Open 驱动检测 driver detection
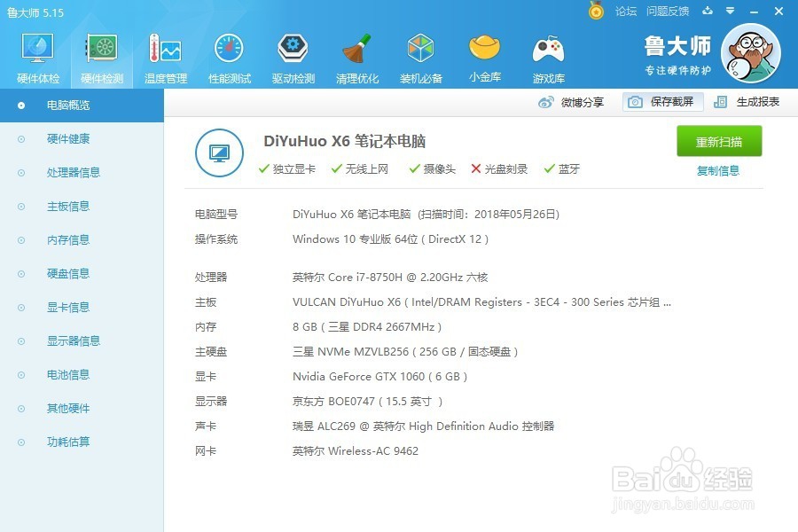Image resolution: width=798 pixels, height=532 pixels. [x=293, y=53]
